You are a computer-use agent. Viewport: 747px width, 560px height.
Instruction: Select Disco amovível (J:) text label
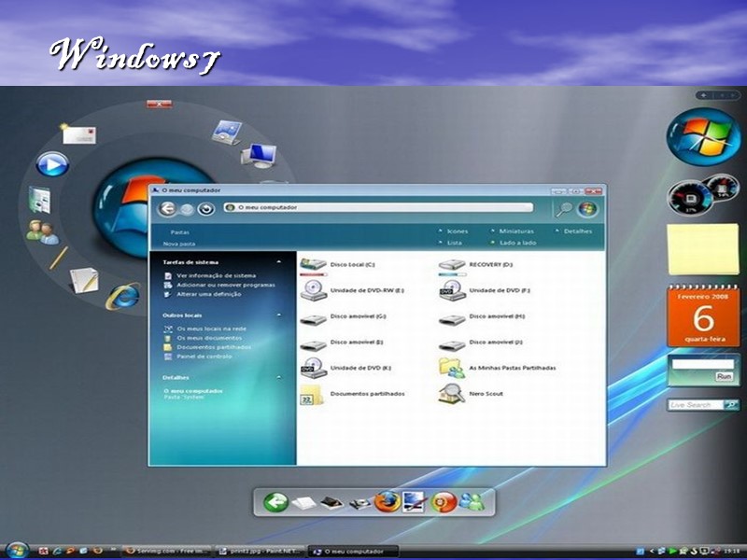tap(496, 342)
